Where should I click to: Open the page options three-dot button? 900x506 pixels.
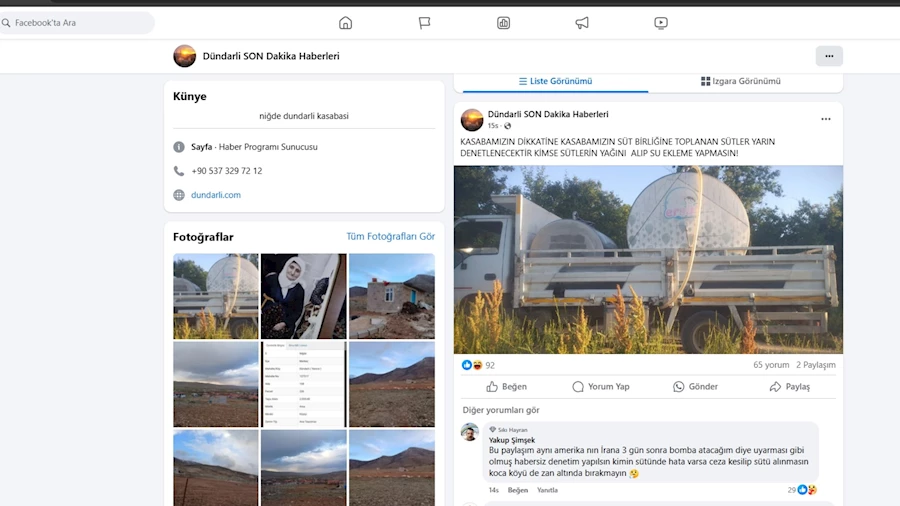pyautogui.click(x=829, y=56)
